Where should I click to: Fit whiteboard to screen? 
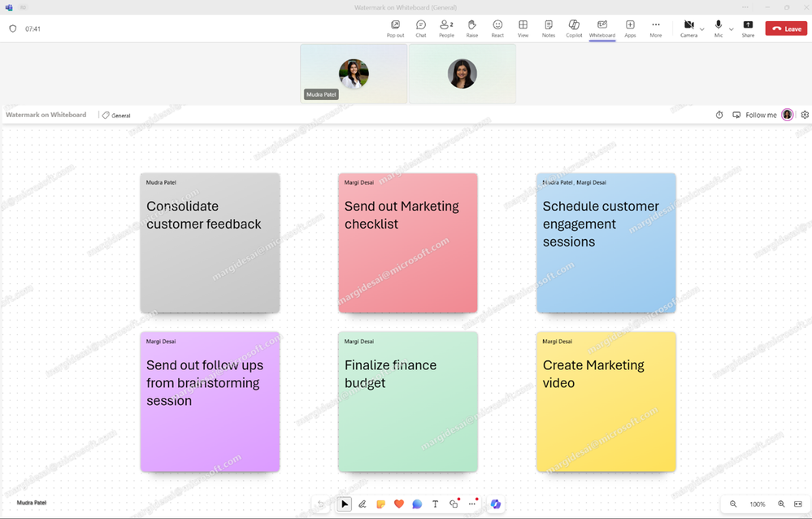tap(798, 504)
